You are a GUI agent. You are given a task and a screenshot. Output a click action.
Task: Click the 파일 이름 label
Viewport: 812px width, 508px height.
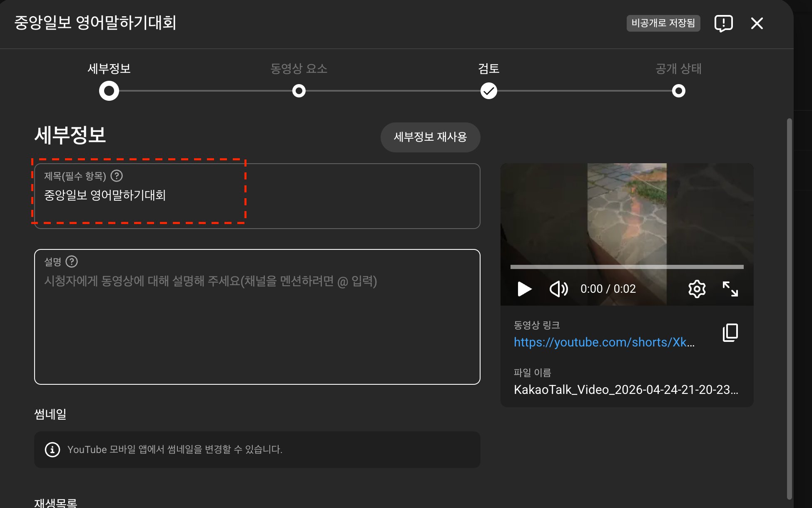point(532,373)
